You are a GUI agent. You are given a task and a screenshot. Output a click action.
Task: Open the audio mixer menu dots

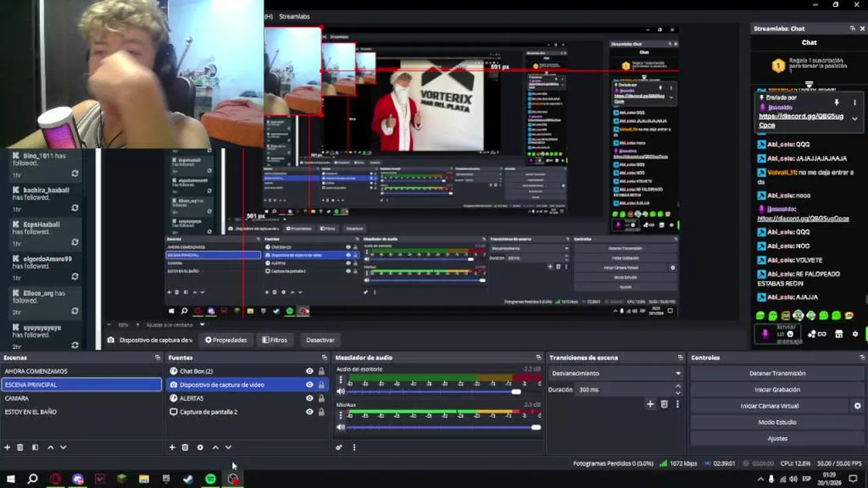click(353, 447)
